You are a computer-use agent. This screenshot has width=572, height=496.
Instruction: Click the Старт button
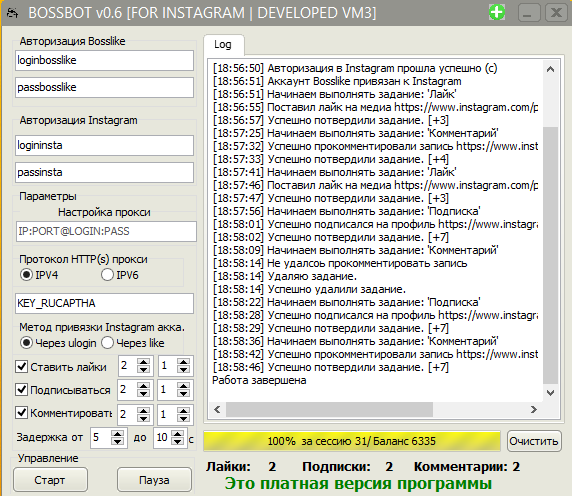tap(50, 480)
